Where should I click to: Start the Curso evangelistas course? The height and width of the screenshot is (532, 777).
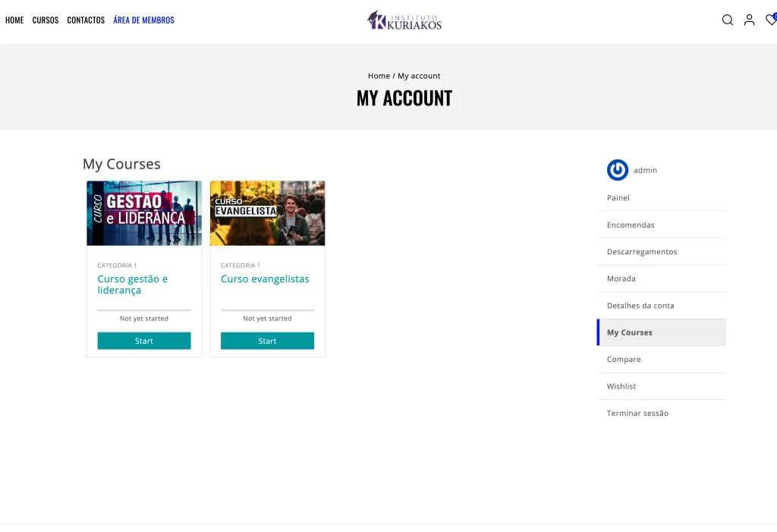click(267, 341)
